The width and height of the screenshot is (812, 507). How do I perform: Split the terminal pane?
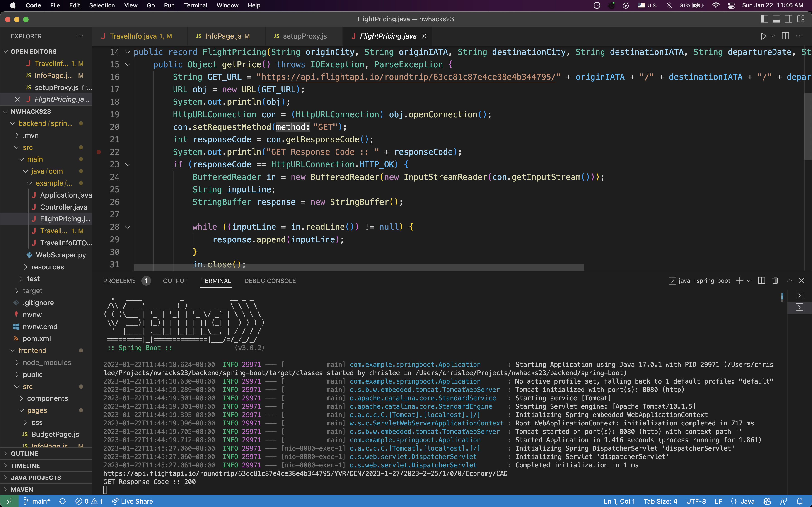761,281
